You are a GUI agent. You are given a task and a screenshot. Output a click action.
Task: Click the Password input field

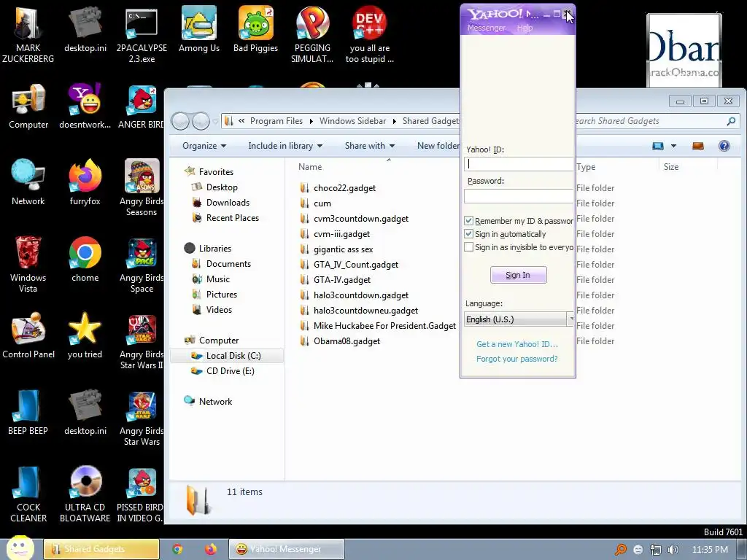pyautogui.click(x=519, y=195)
